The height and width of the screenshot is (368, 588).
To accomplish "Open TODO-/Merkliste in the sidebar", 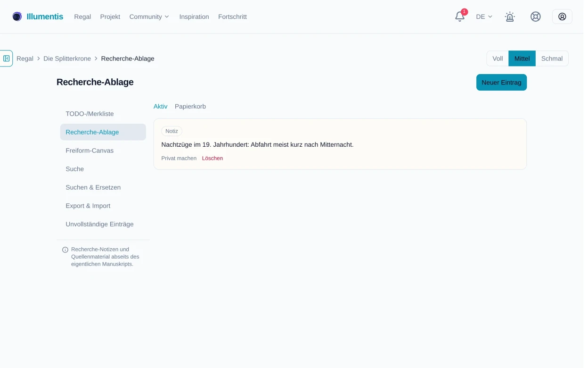I will 104,114.
